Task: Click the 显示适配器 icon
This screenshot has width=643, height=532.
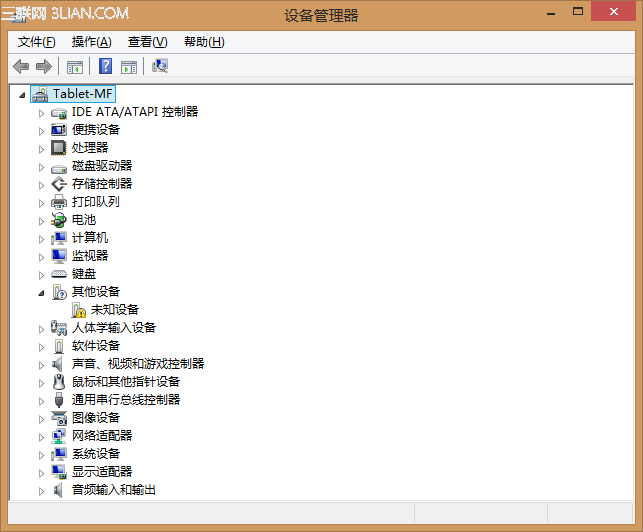Action: coord(59,472)
